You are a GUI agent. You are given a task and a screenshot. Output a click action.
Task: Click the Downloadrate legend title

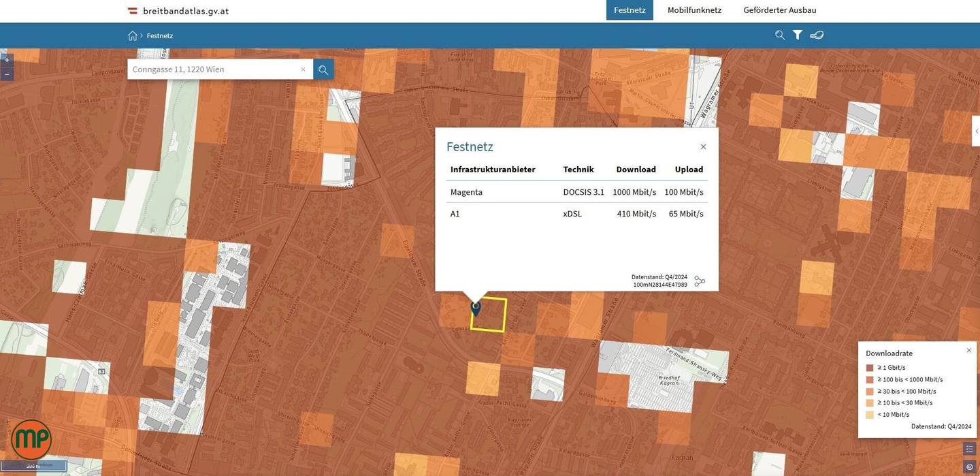[889, 353]
